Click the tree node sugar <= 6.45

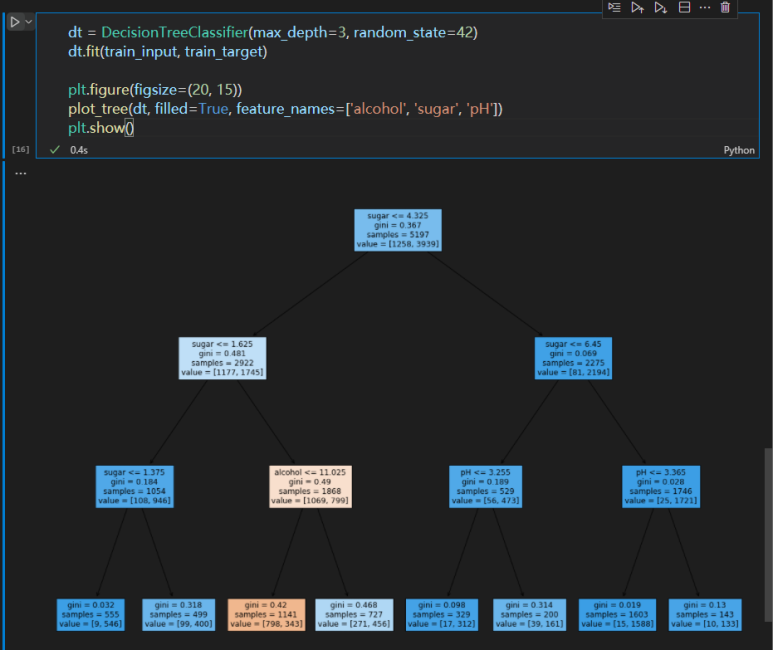573,358
